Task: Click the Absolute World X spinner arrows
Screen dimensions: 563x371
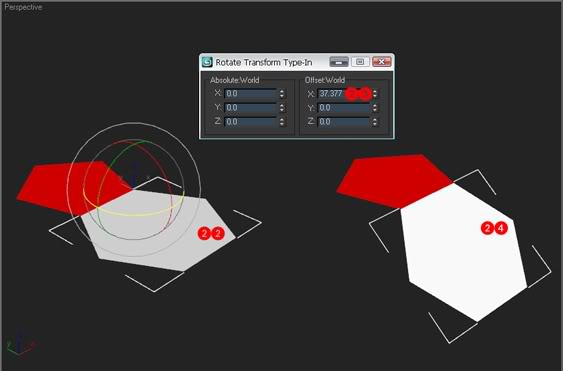Action: point(282,94)
